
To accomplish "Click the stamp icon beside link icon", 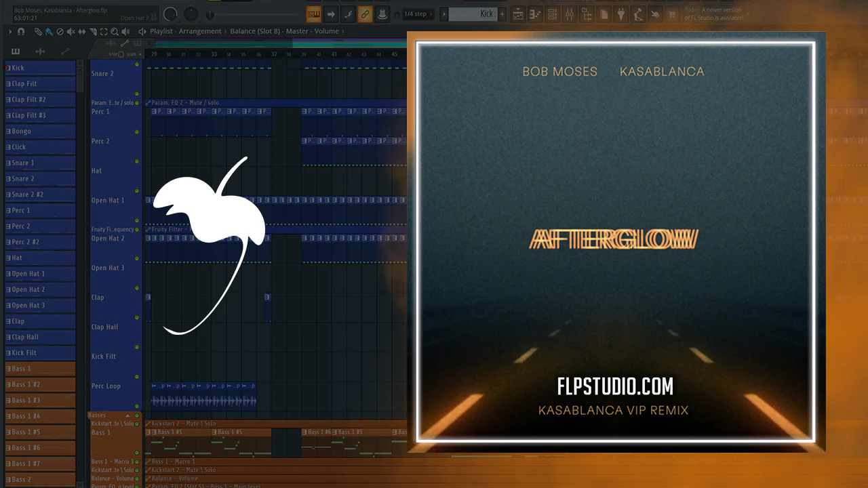I will click(382, 14).
